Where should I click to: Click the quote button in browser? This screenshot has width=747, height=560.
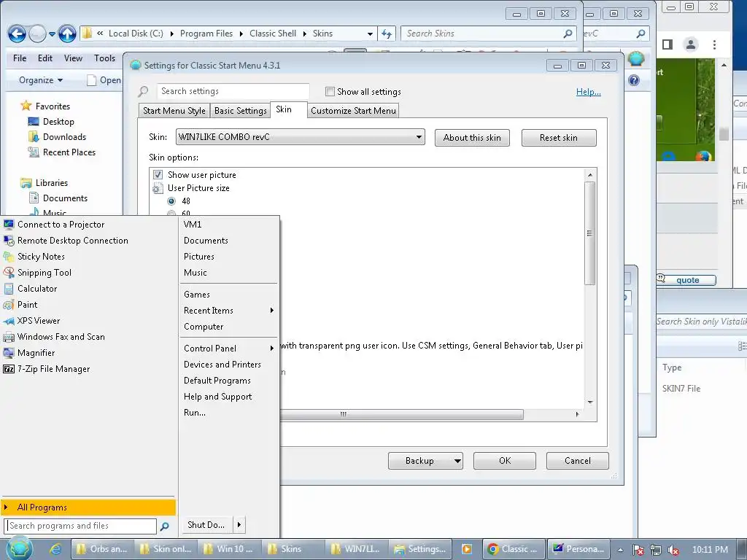(x=687, y=280)
